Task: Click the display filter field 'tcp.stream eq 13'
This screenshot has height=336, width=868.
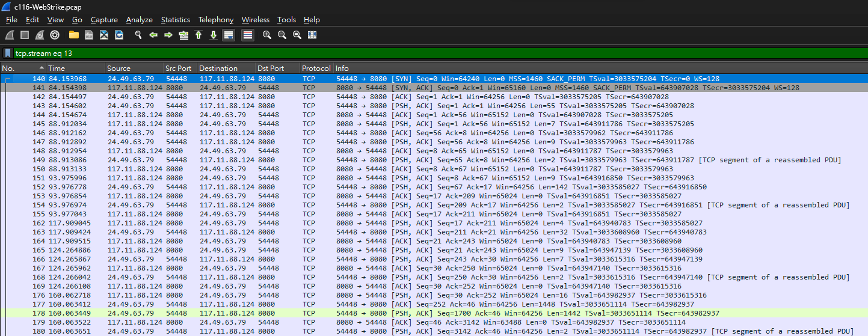Action: 439,53
